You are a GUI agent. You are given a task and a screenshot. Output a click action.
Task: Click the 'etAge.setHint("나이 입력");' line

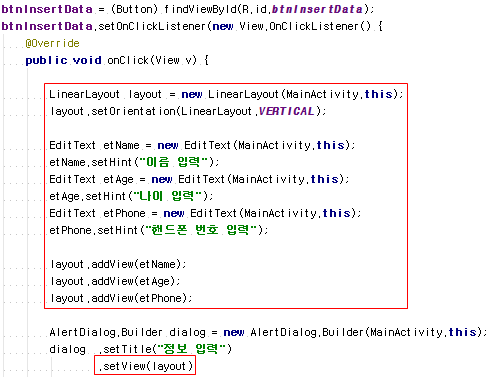131,196
